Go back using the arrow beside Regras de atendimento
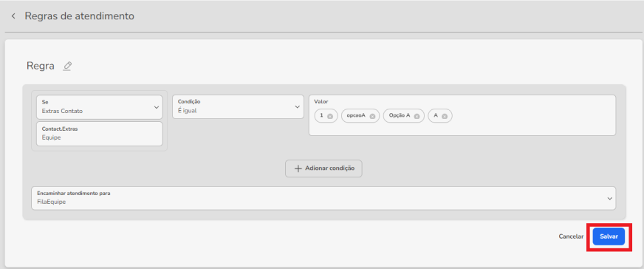 [13, 16]
